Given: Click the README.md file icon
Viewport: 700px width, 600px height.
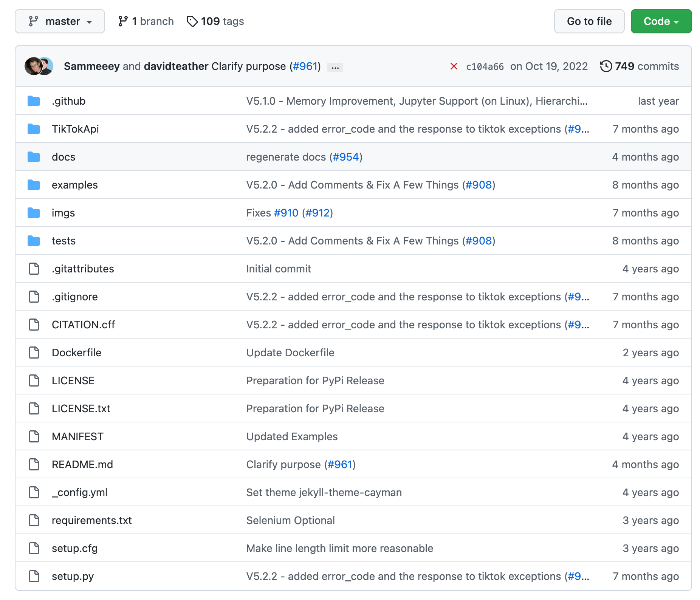Looking at the screenshot, I should tap(34, 464).
